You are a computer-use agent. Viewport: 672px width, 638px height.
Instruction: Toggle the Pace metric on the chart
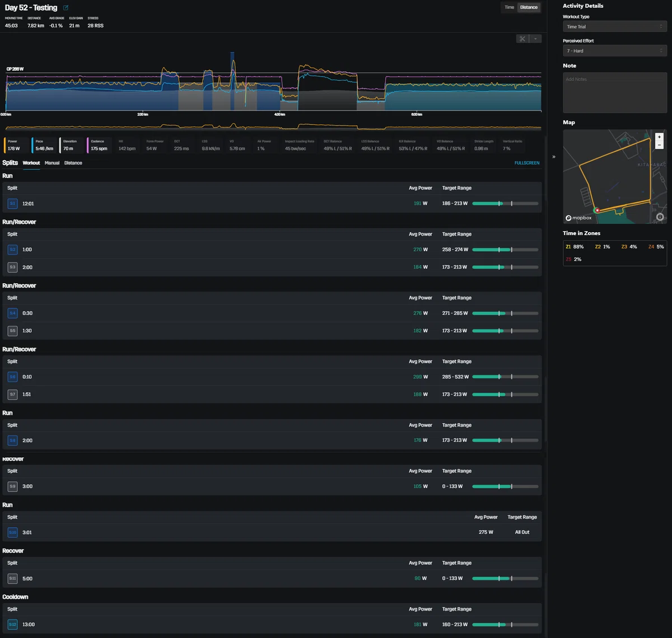(x=44, y=146)
